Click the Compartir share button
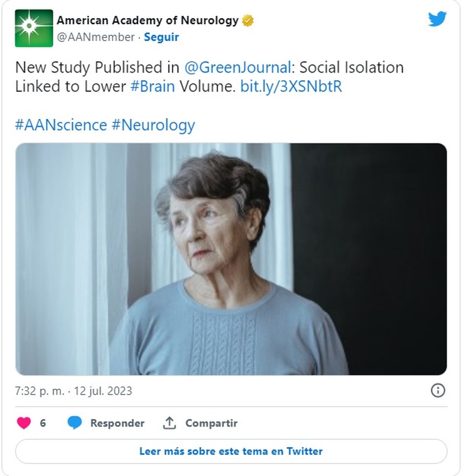Screen dimensions: 462x476 coord(211,423)
